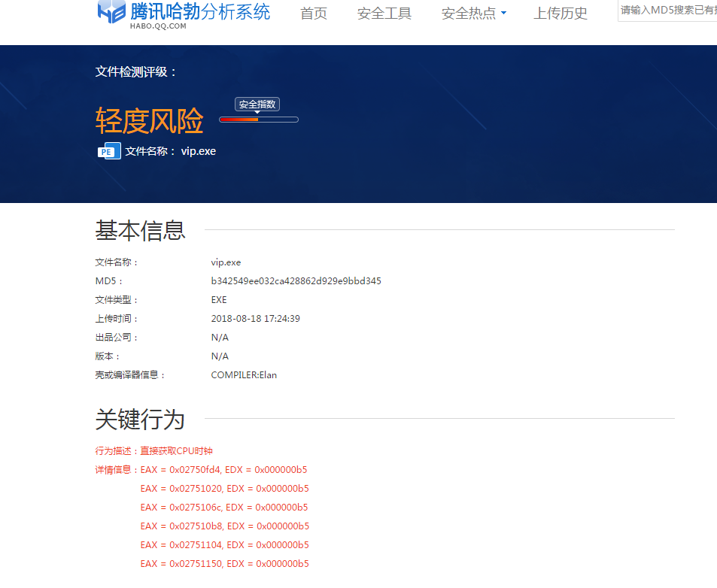Image resolution: width=717 pixels, height=588 pixels.
Task: Click the 腾讯哈勃分析系统 site title
Action: (x=200, y=11)
